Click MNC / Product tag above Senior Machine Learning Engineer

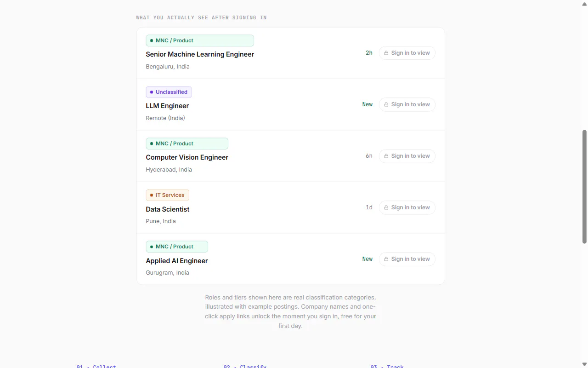point(200,40)
